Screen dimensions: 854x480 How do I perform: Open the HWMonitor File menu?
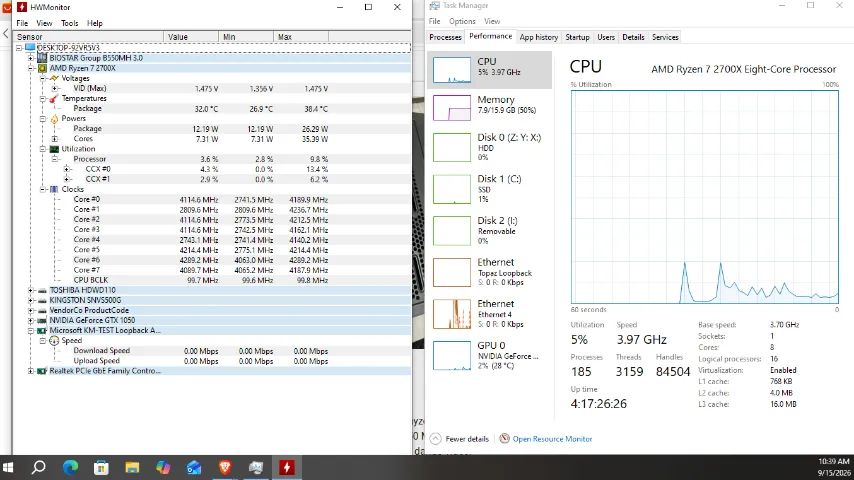click(x=22, y=23)
